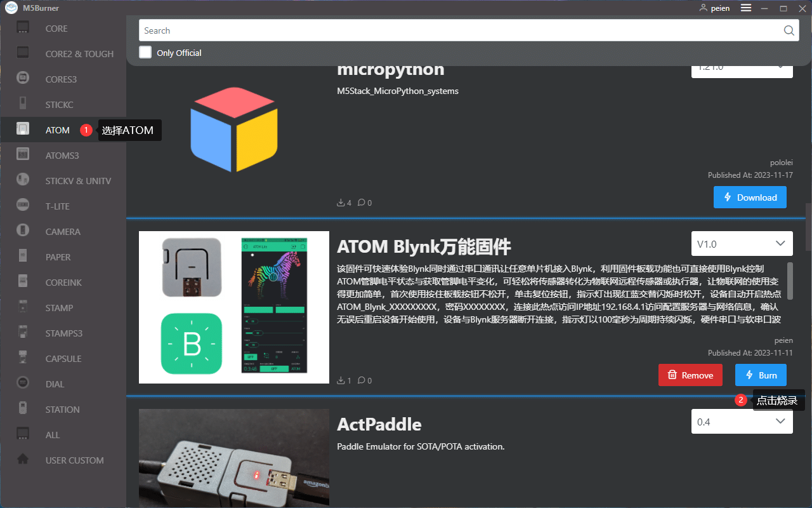Select the STICKC device icon
The height and width of the screenshot is (508, 812).
coord(22,104)
